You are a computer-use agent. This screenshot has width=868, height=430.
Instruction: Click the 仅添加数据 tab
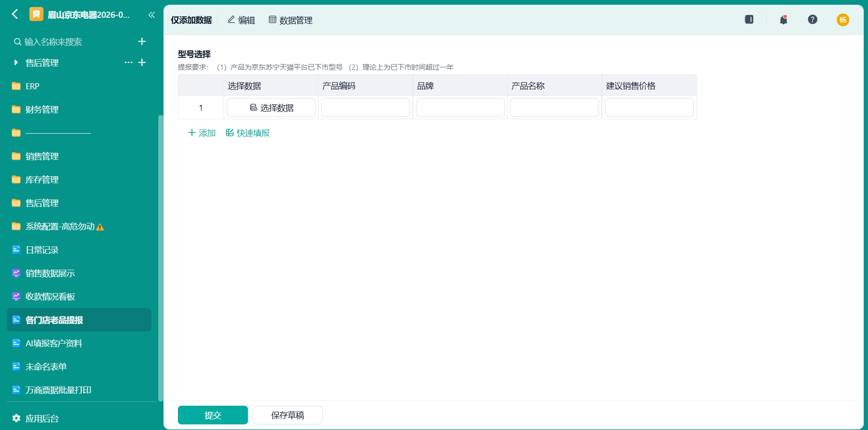(191, 20)
